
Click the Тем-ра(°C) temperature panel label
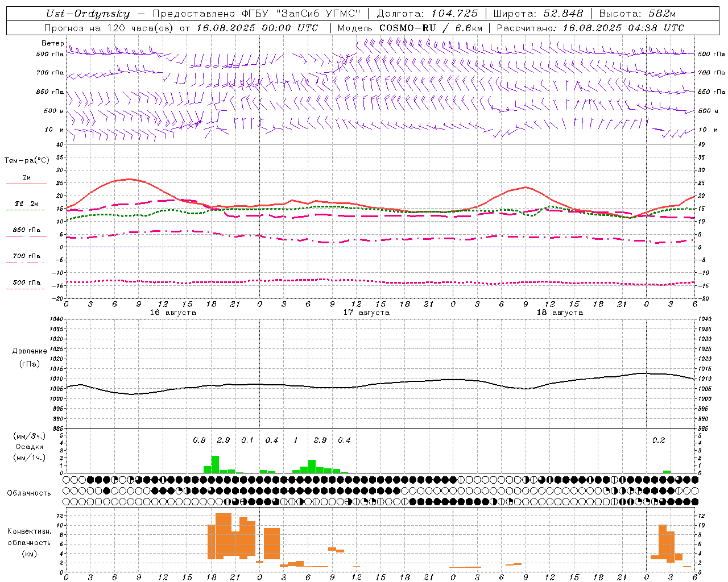tap(27, 161)
